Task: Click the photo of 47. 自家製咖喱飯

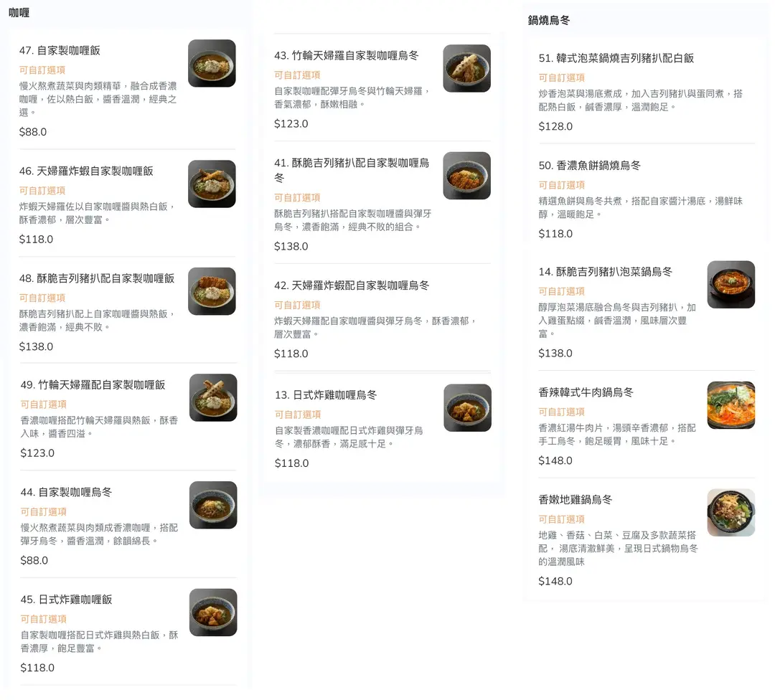Action: click(212, 63)
